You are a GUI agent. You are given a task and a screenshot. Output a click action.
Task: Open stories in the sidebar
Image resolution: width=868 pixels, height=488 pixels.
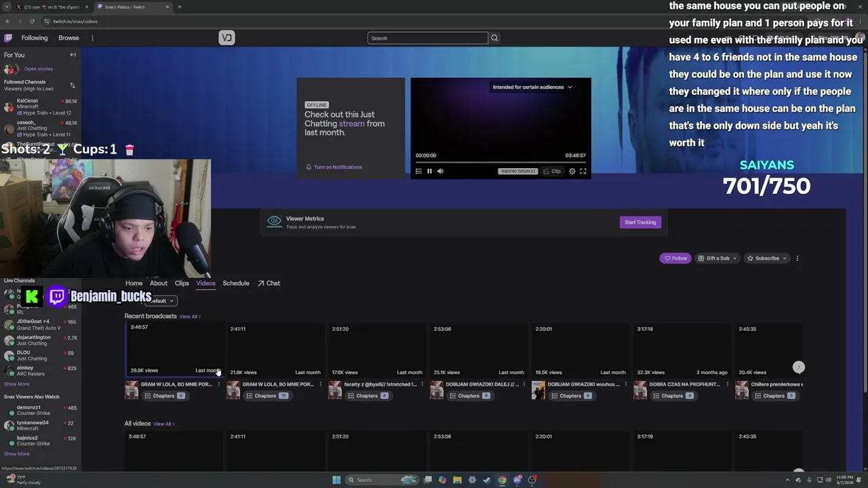coord(38,68)
